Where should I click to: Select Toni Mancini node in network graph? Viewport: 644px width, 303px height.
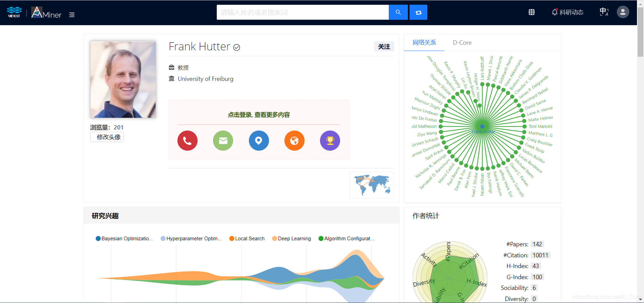point(540,126)
